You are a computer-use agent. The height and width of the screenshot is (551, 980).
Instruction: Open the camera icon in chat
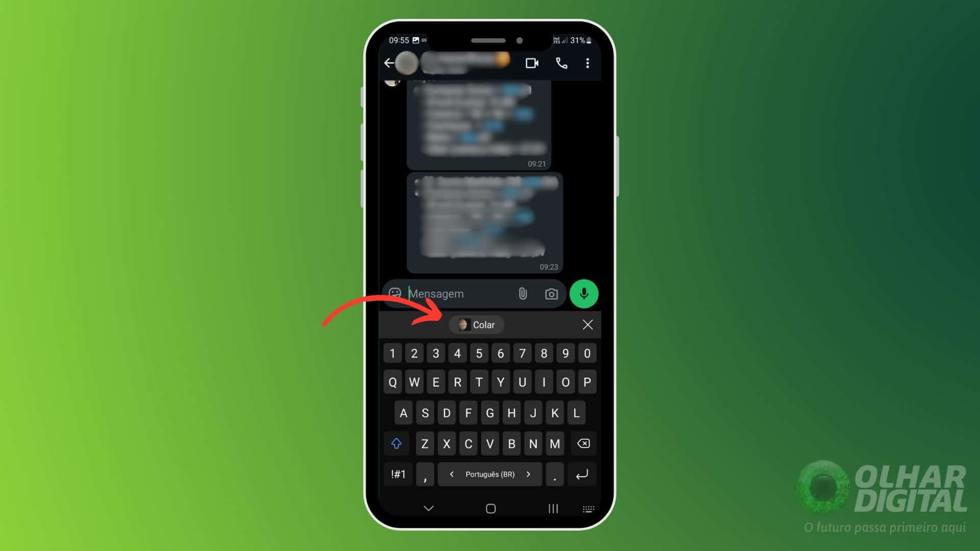552,294
